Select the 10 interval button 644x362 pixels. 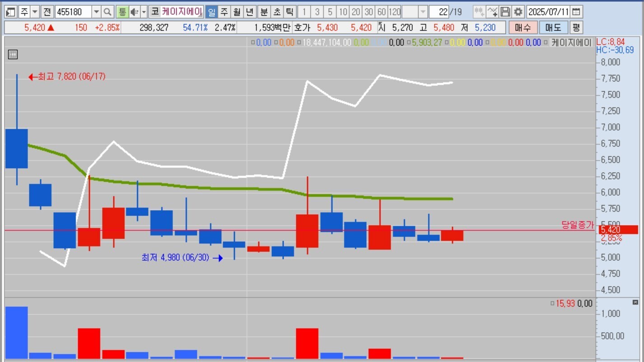[343, 12]
